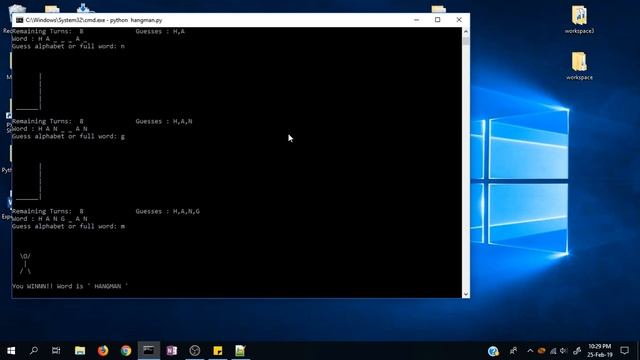Viewport: 640px width, 360px height.
Task: Open the People icon in the taskbar
Action: pyautogui.click(x=513, y=351)
